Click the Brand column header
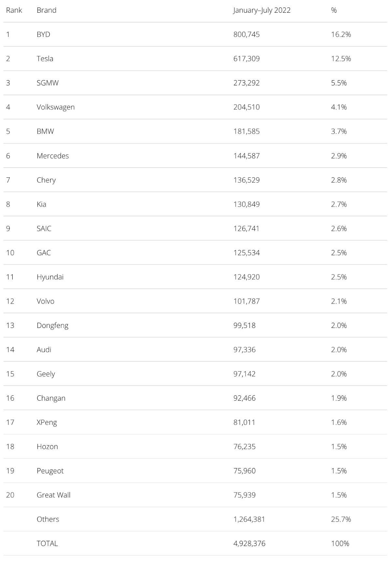 tap(47, 10)
